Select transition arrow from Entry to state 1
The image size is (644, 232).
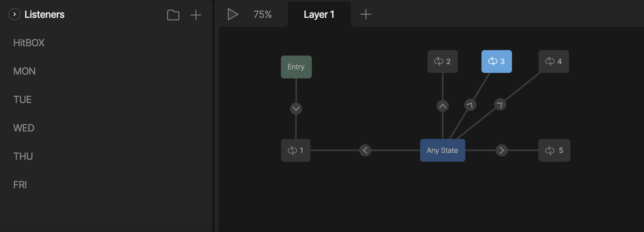296,109
